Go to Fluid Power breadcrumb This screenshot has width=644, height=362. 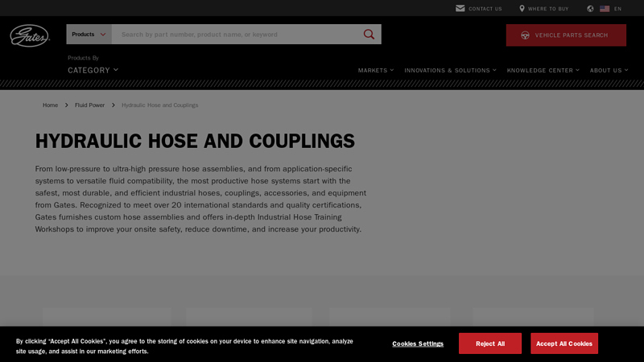pos(89,105)
